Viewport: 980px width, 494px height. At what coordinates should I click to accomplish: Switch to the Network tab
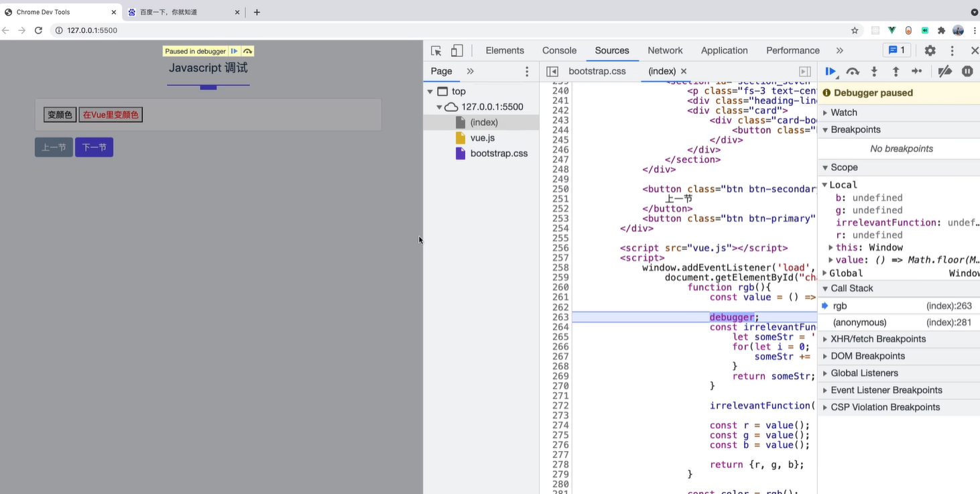click(x=664, y=51)
